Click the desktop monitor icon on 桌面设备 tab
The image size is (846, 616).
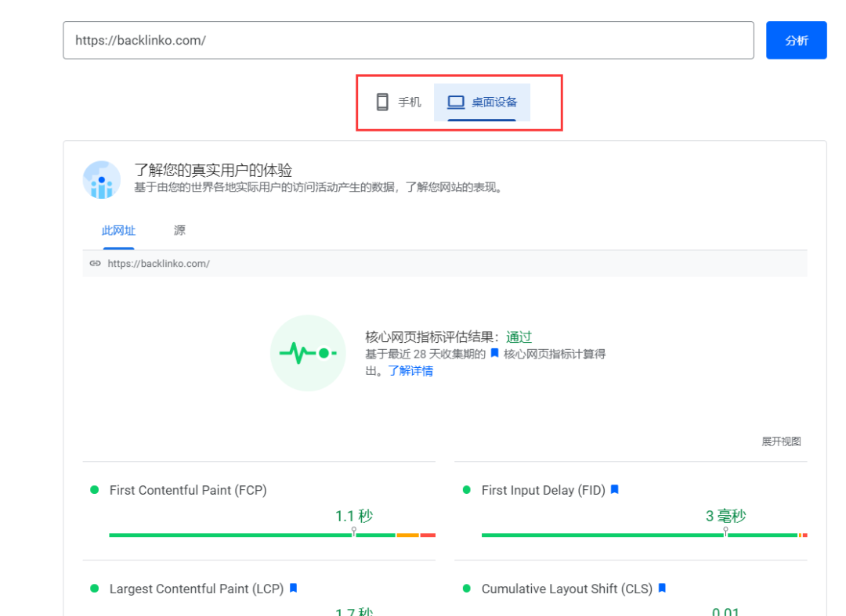[x=455, y=102]
